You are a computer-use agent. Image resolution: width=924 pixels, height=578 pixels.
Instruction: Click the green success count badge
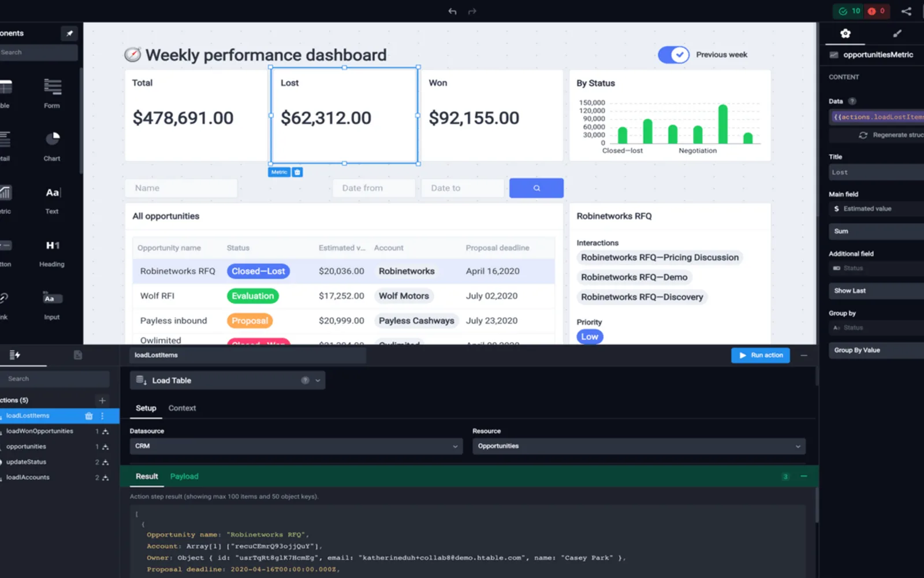[x=849, y=11]
